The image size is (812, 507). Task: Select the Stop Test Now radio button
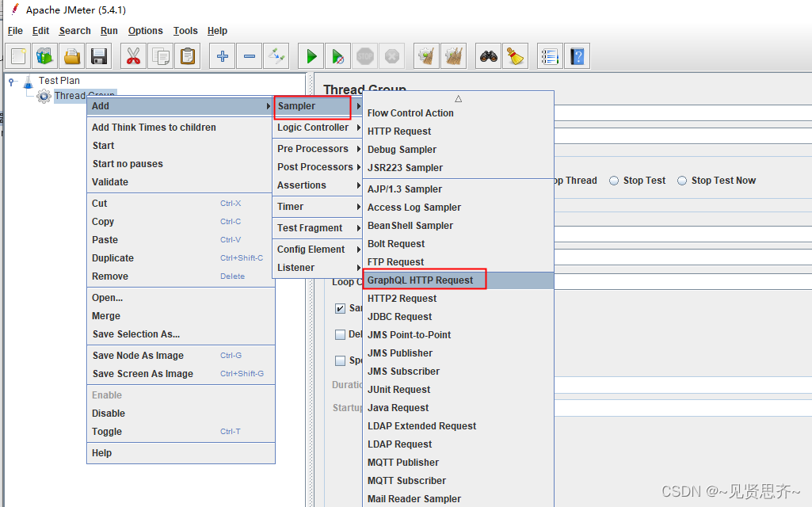click(682, 181)
